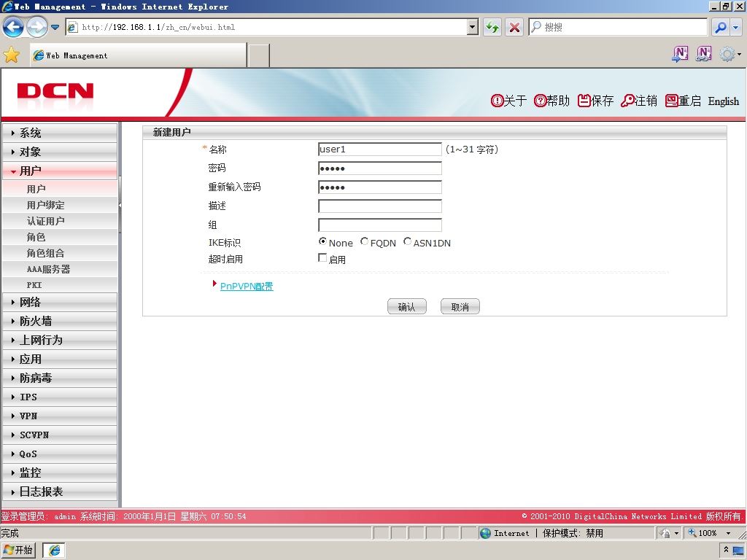Screen dimensions: 747x560
Task: Open recent pages dropdown beside Forward arrow
Action: coord(55,27)
